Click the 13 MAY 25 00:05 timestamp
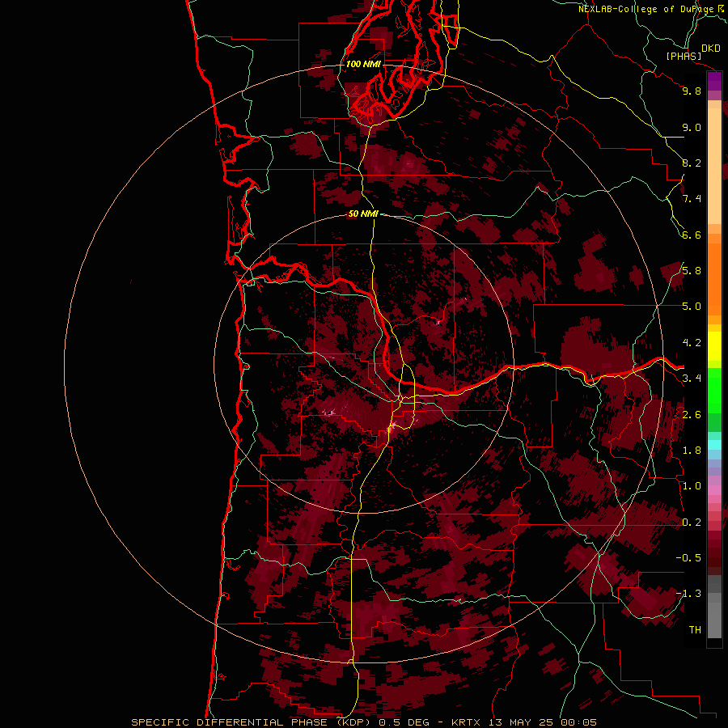 pos(543,722)
